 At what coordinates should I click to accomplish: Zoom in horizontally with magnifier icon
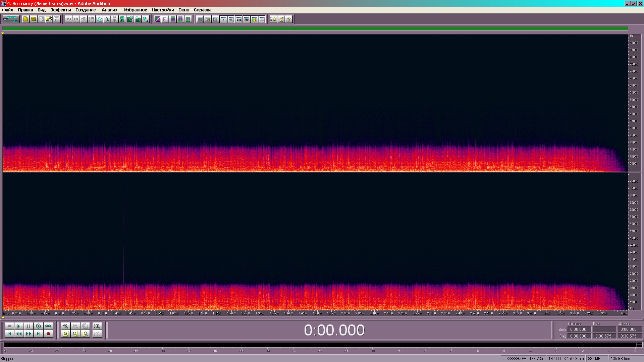(66, 326)
